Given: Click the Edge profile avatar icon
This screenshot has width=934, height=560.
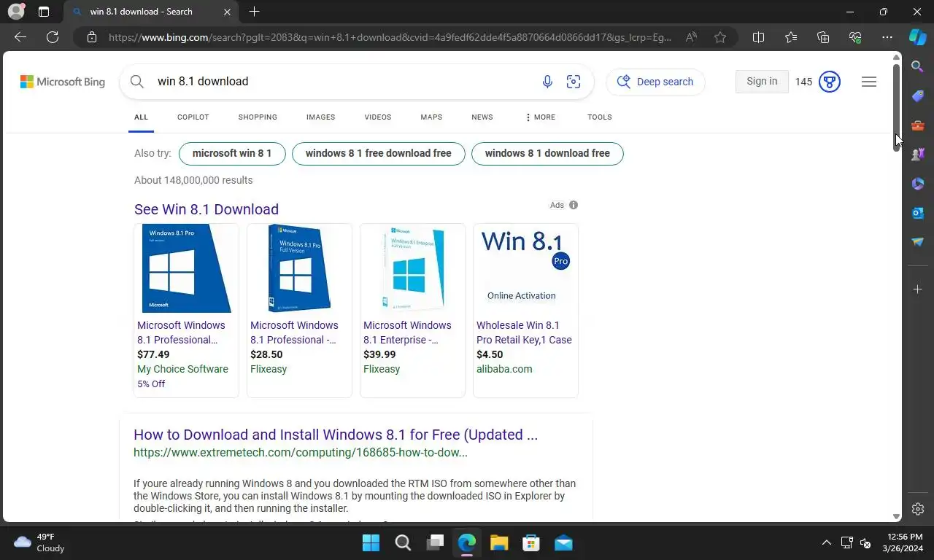Looking at the screenshot, I should pos(15,12).
